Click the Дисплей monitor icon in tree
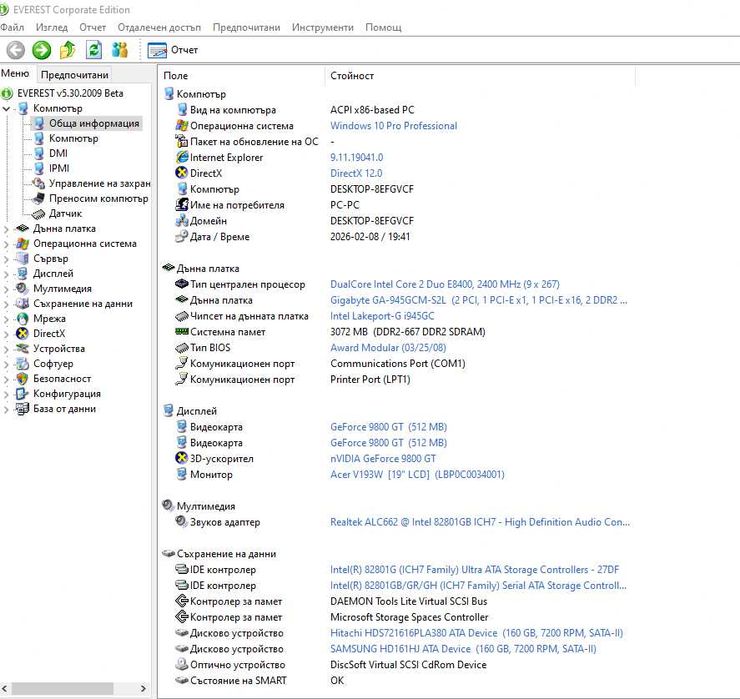This screenshot has height=699, width=740. (x=22, y=273)
